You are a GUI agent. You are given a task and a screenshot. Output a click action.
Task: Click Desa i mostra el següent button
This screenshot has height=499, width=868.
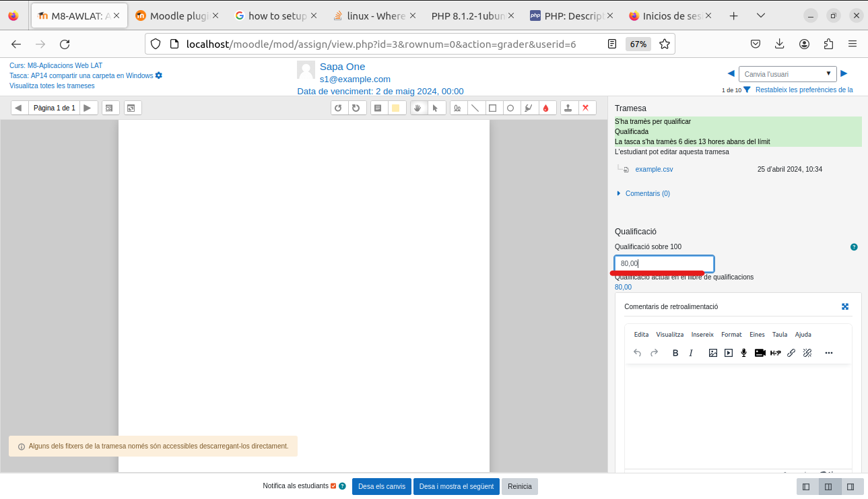pos(456,486)
